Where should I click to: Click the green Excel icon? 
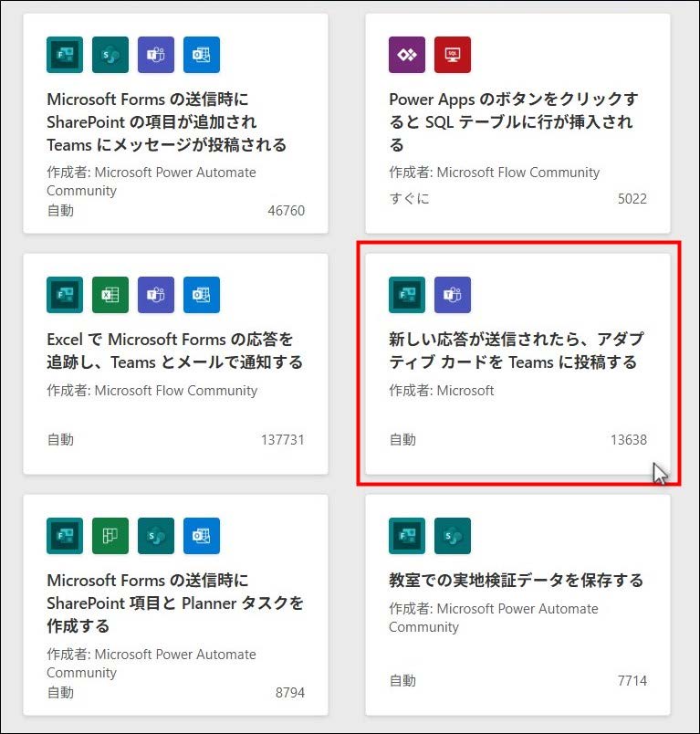coord(110,295)
